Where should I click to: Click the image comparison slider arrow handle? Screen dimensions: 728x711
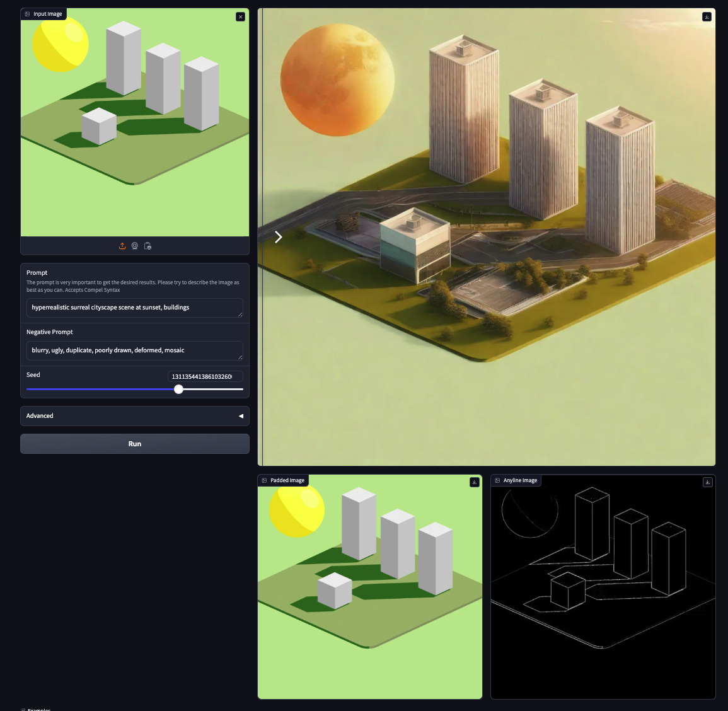pyautogui.click(x=278, y=237)
